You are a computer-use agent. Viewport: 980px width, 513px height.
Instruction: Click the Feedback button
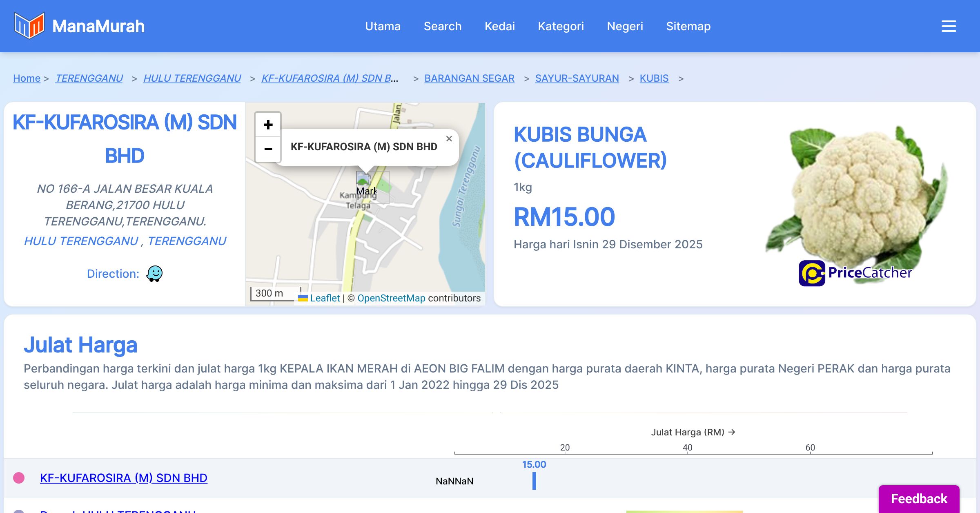coord(919,499)
